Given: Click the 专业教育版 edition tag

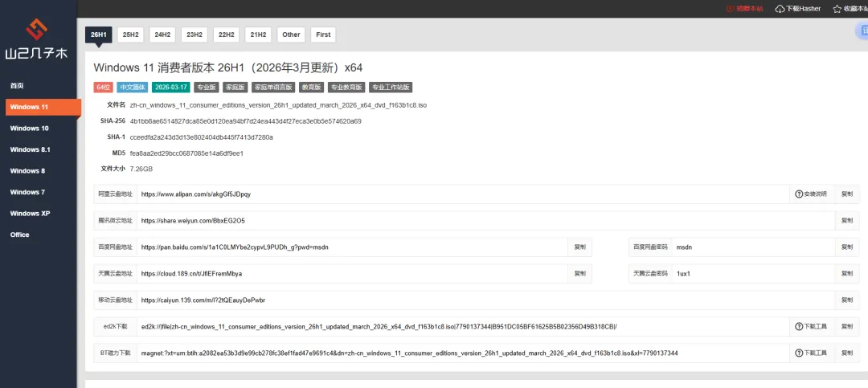Looking at the screenshot, I should click(346, 88).
